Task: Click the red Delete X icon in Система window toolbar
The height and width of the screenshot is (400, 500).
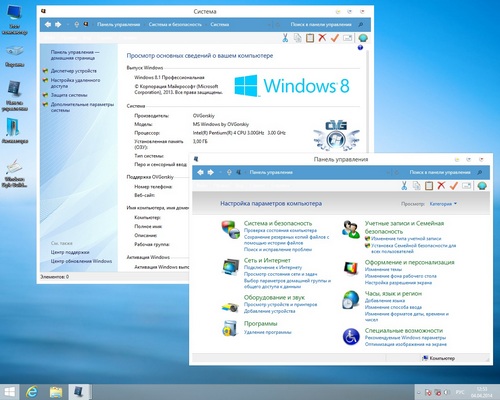Action: pos(322,37)
